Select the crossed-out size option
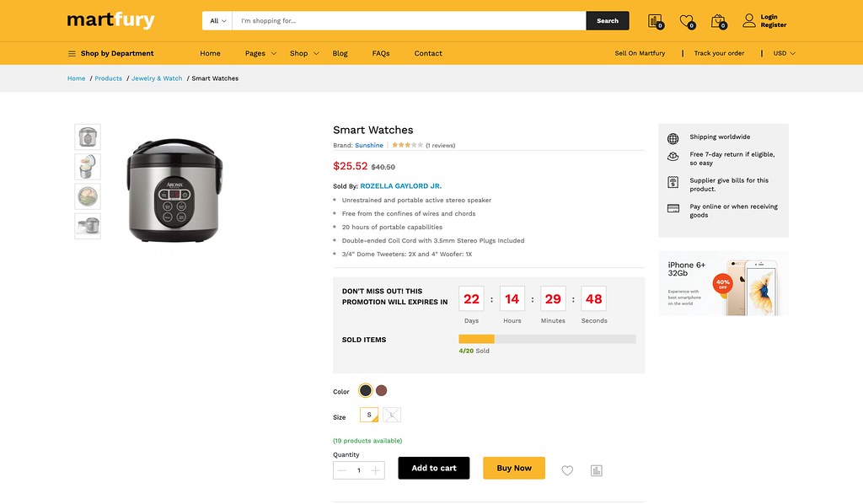The height and width of the screenshot is (504, 863). pos(392,415)
